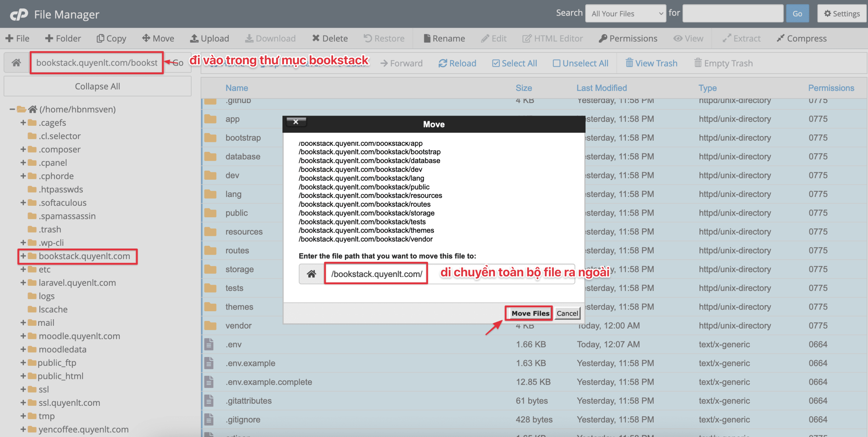Close the Move dialog with X
The image size is (868, 437).
(296, 122)
